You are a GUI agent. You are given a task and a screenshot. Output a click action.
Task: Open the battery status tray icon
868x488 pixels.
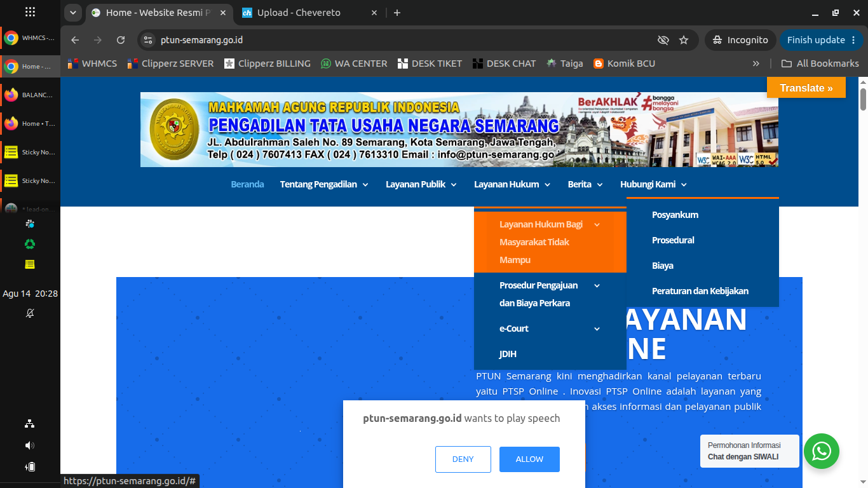30,467
